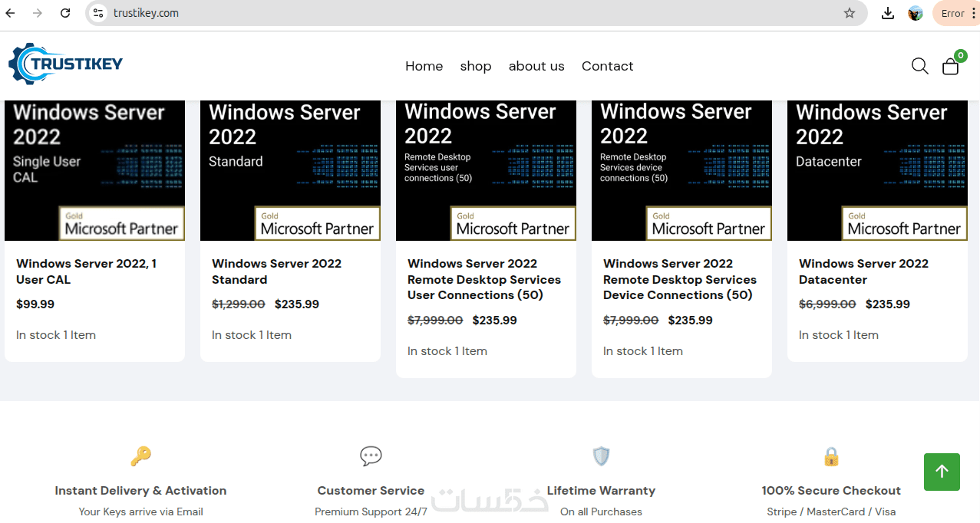Viewport: 980px width, 523px height.
Task: Open Windows Server 2022 Datacenter title link
Action: click(x=863, y=271)
